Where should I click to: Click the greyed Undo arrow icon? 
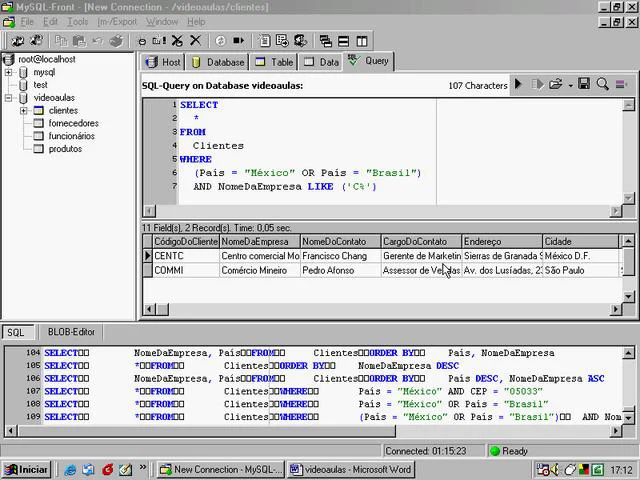tap(97, 40)
